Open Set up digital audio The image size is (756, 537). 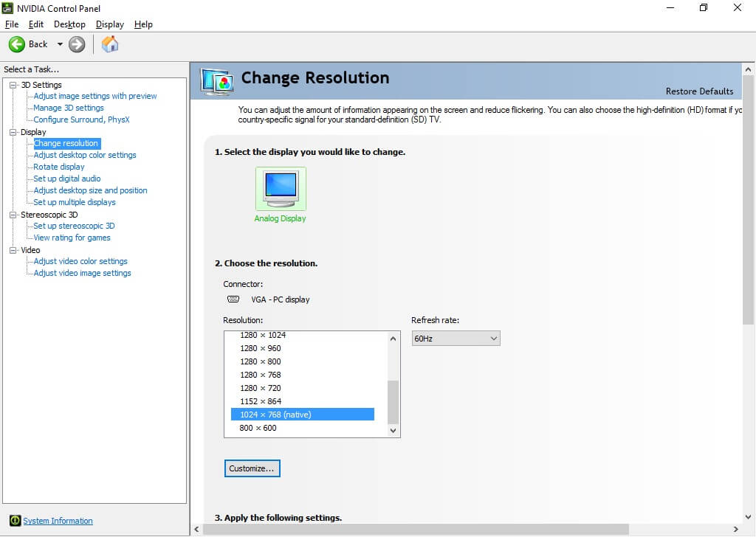point(67,179)
